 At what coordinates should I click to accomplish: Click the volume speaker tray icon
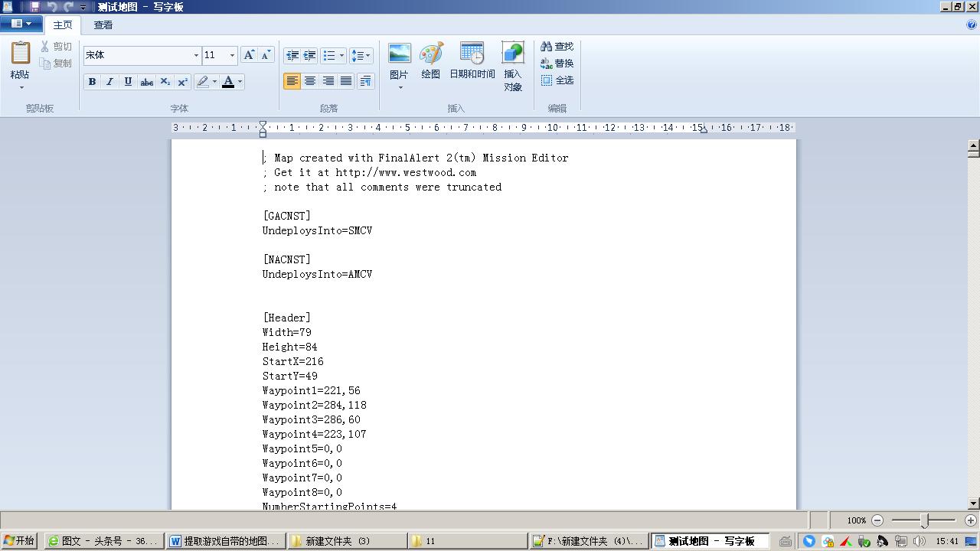(x=920, y=541)
